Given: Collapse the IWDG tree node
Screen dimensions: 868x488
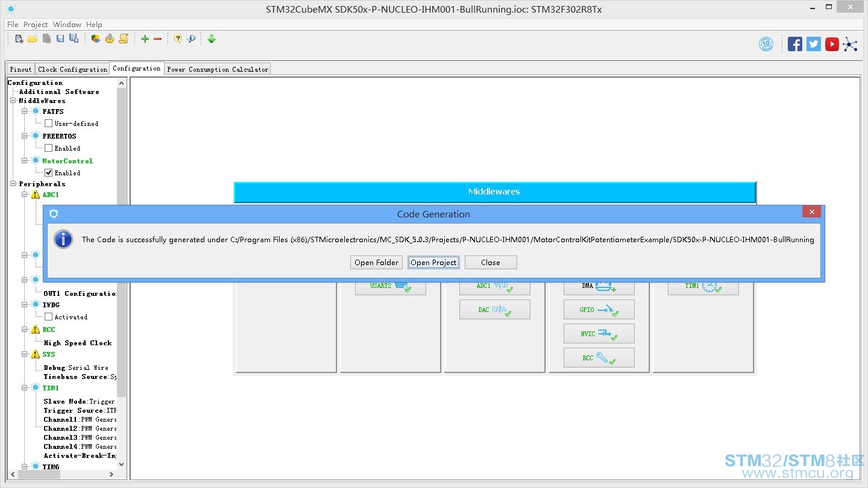Looking at the screenshot, I should tap(25, 305).
